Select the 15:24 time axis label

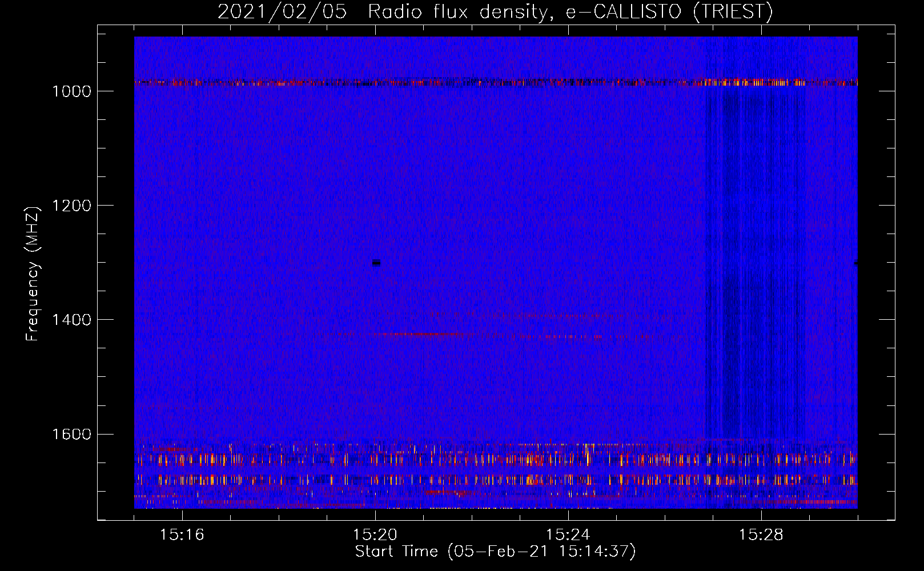click(x=568, y=535)
